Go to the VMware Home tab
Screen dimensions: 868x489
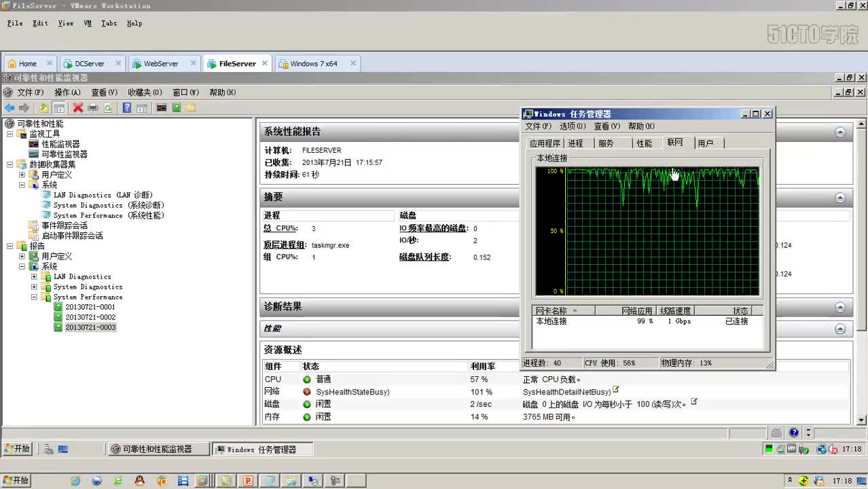[x=28, y=64]
